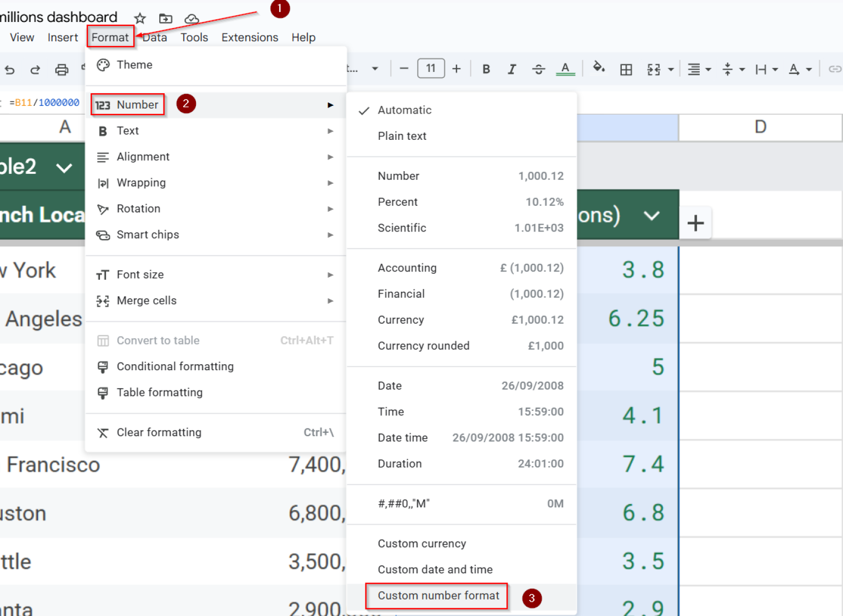Toggle strikethrough formatting
This screenshot has height=616, width=843.
coord(539,69)
